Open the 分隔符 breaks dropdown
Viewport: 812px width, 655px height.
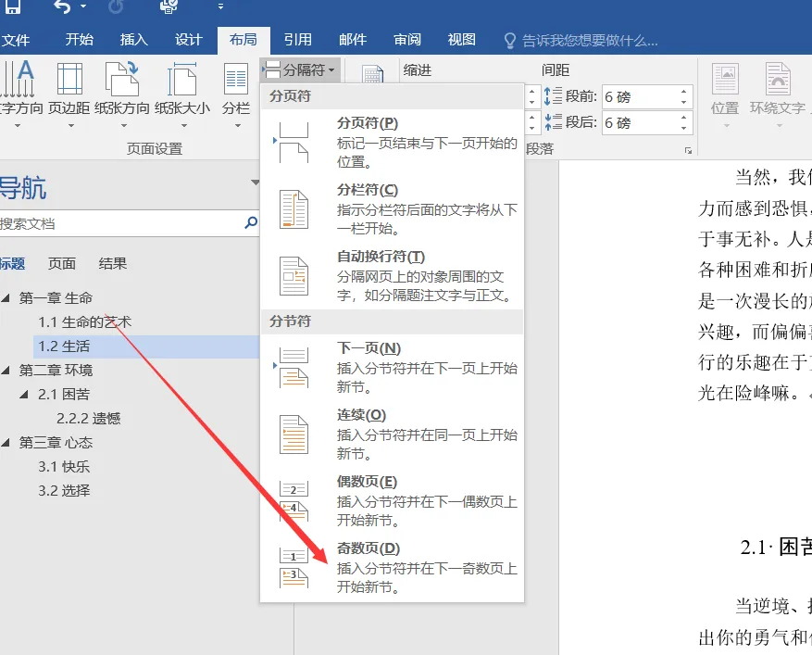pyautogui.click(x=300, y=69)
